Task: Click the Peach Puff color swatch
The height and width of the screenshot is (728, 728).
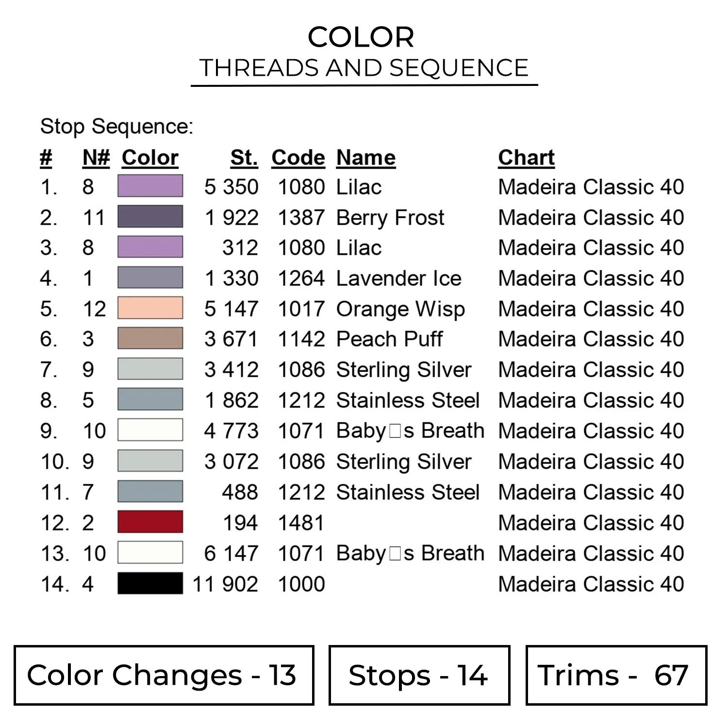Action: (x=150, y=339)
